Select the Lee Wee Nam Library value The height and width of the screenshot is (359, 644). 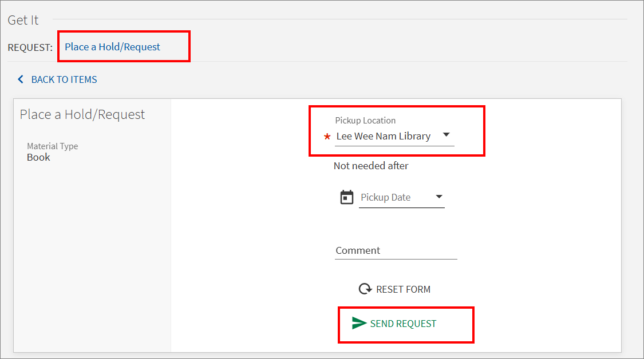(x=383, y=136)
